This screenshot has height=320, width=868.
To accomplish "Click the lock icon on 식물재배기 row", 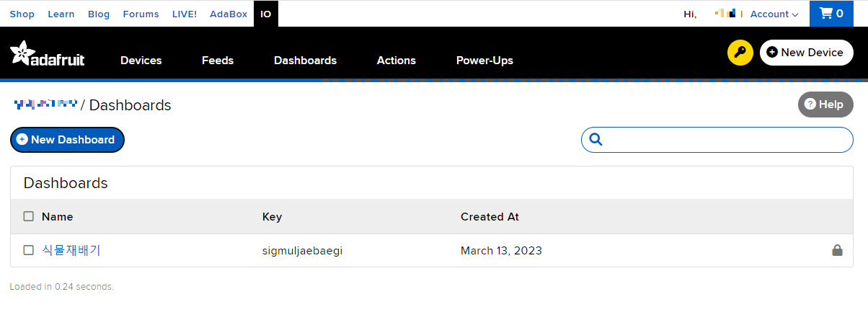I will [837, 250].
